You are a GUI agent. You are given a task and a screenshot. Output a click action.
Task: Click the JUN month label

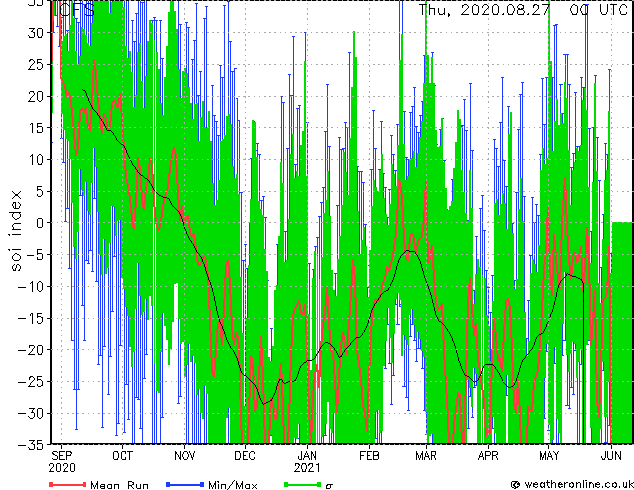coord(610,455)
